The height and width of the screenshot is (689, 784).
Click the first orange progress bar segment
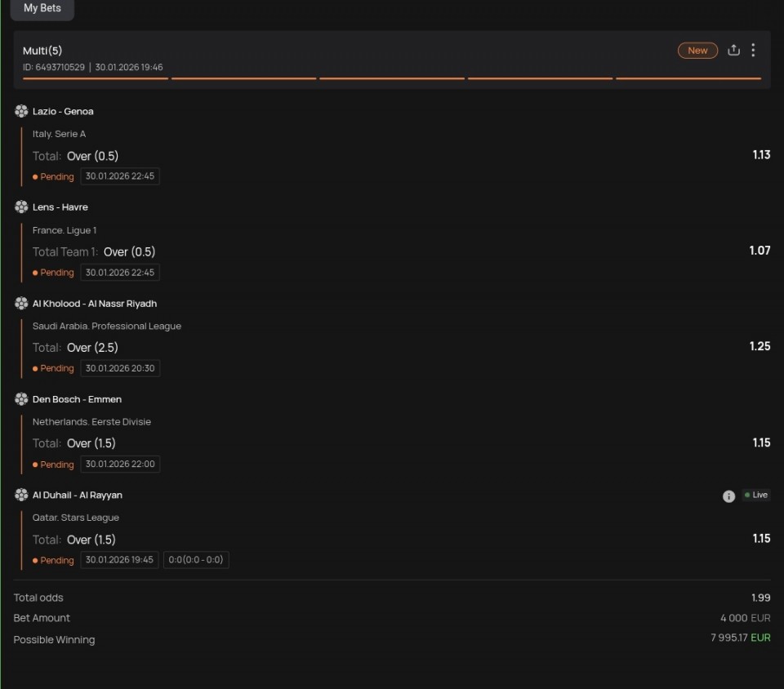[x=96, y=78]
